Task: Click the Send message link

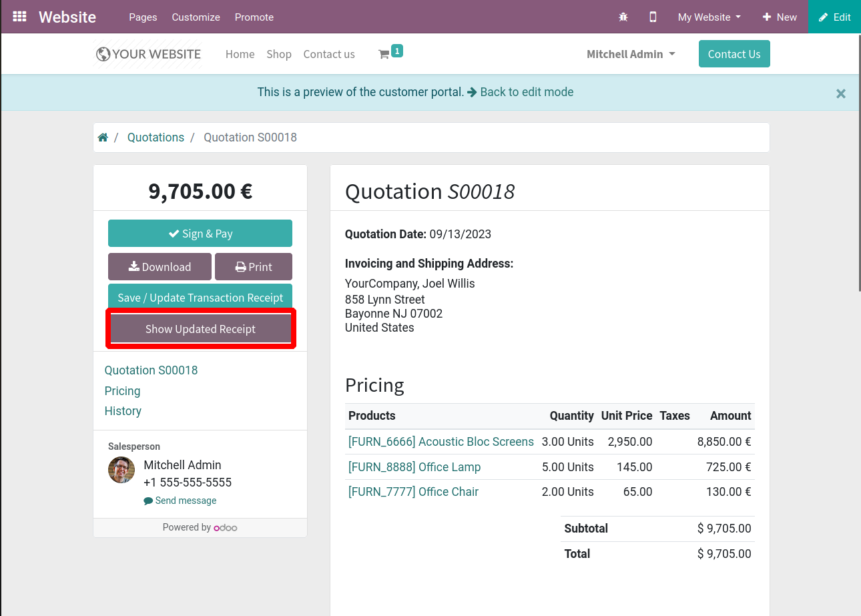Action: pos(180,501)
